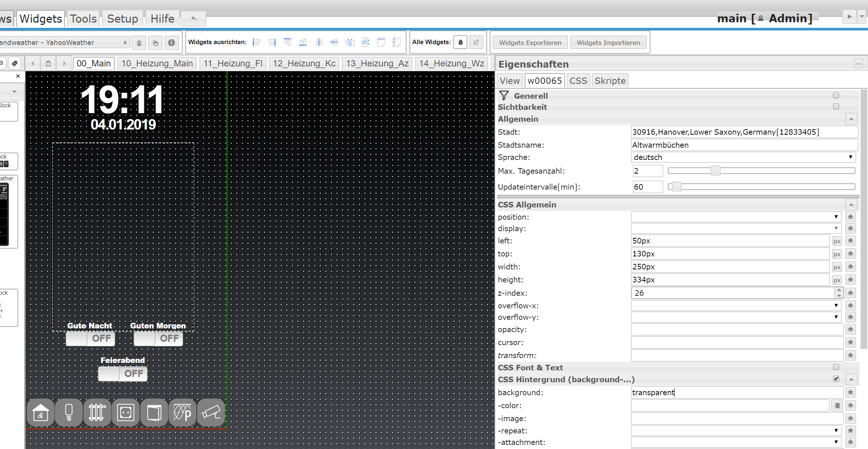Viewport: 868px width, 449px height.
Task: Click the Stadtsname input field
Action: pos(744,145)
